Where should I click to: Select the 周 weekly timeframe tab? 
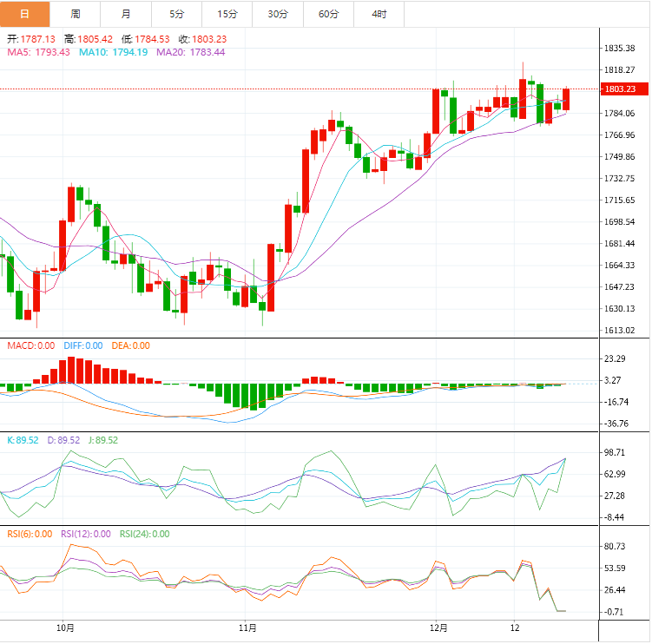click(76, 14)
